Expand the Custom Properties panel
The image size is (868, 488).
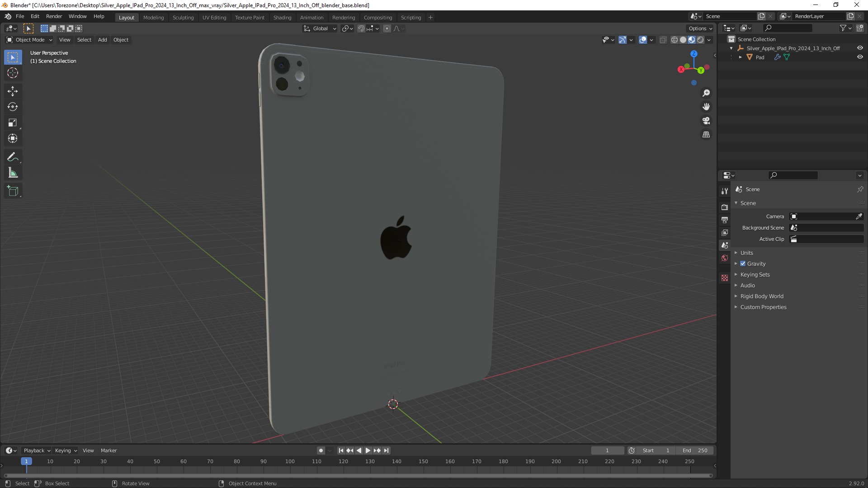pyautogui.click(x=763, y=307)
